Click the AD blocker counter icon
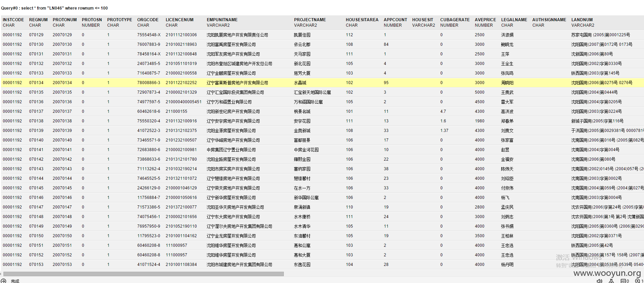 (x=625, y=281)
